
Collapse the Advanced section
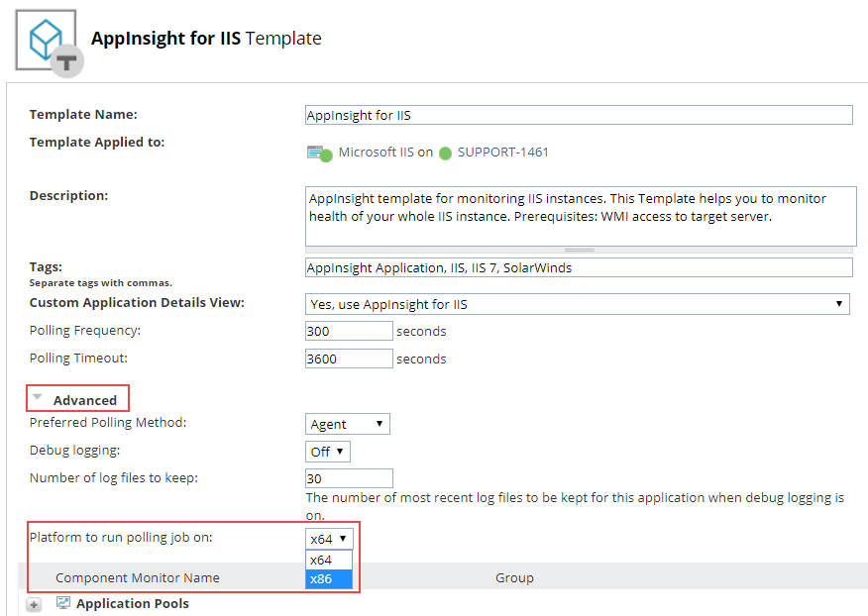coord(38,398)
